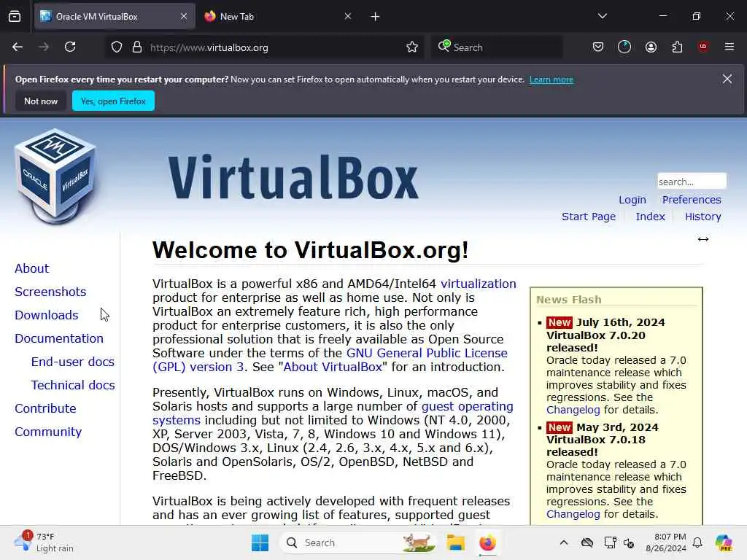
Task: Show hidden icons with the tray chevron
Action: [564, 542]
